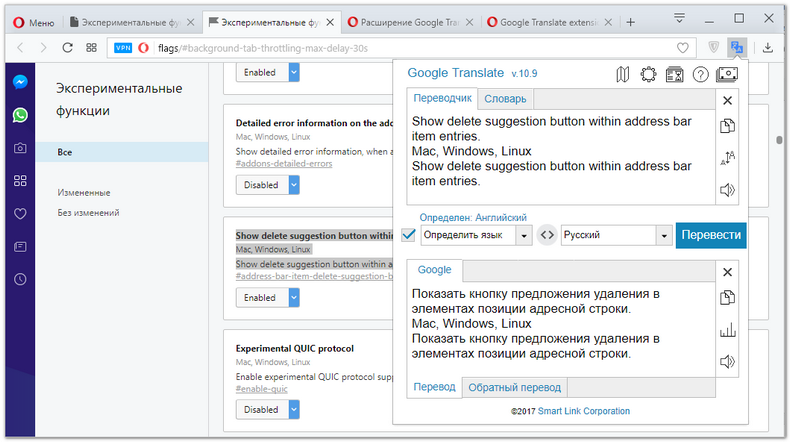
Task: Open Translate extension settings gear
Action: (648, 75)
